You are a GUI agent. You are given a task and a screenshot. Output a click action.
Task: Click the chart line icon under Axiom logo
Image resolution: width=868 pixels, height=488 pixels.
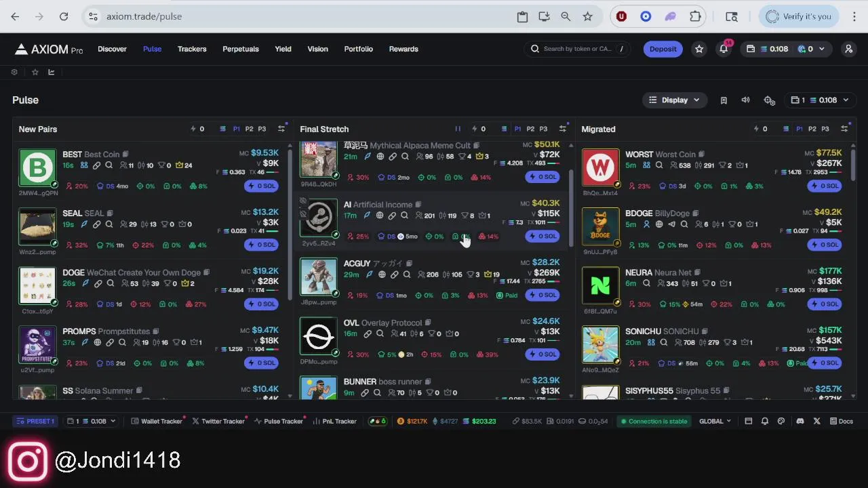[52, 72]
